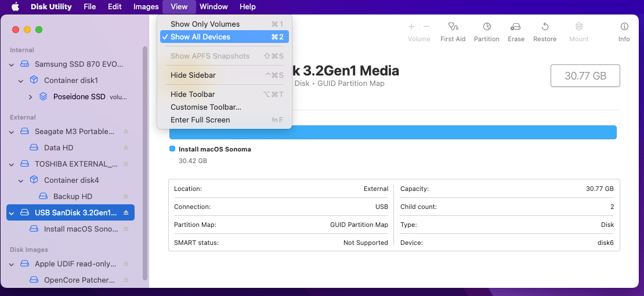Viewport: 644px width, 296px height.
Task: Click the First Aid toolbar icon
Action: pyautogui.click(x=453, y=27)
